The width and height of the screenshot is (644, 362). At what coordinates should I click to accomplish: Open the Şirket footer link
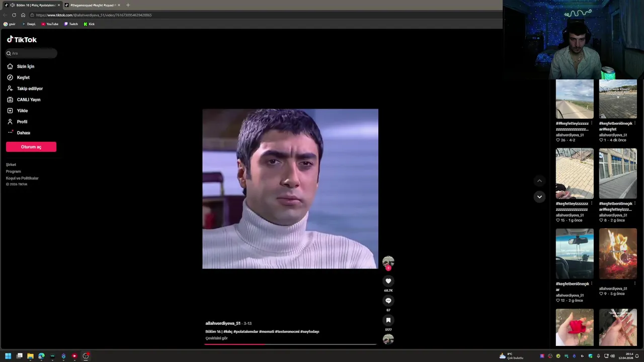click(11, 165)
